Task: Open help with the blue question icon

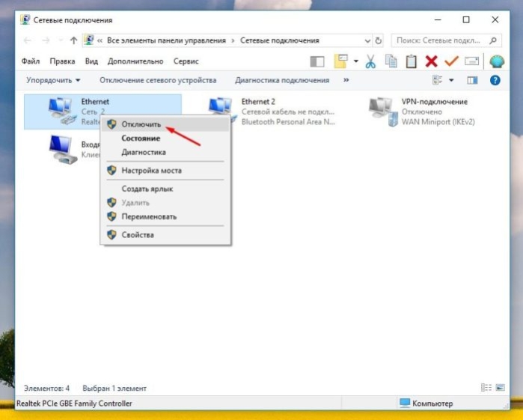Action: tap(495, 80)
